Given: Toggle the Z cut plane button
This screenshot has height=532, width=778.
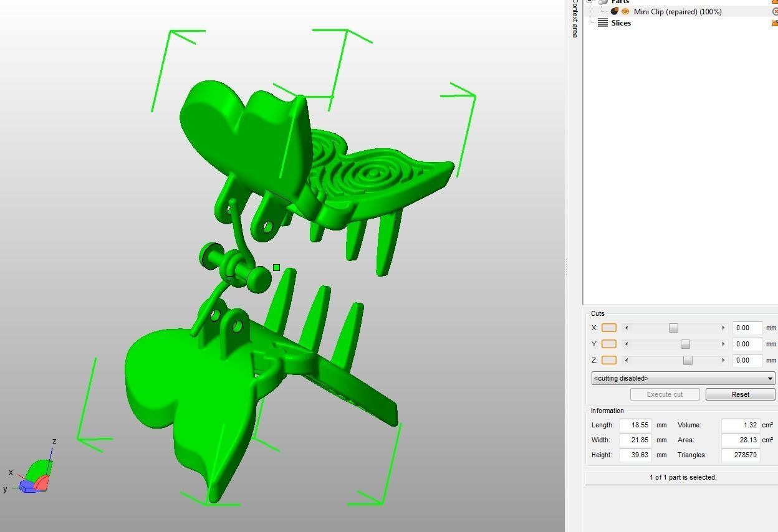Looking at the screenshot, I should click(x=608, y=360).
